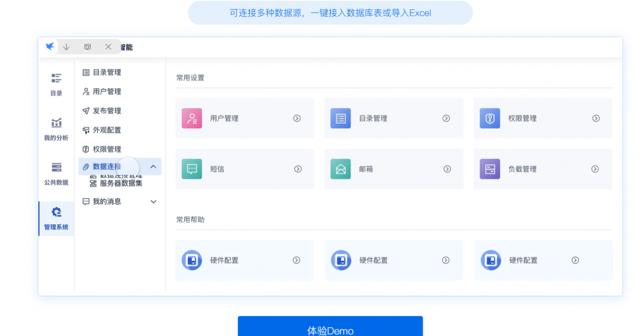Click the green 短信 message icon
644x336 pixels.
[x=192, y=169]
